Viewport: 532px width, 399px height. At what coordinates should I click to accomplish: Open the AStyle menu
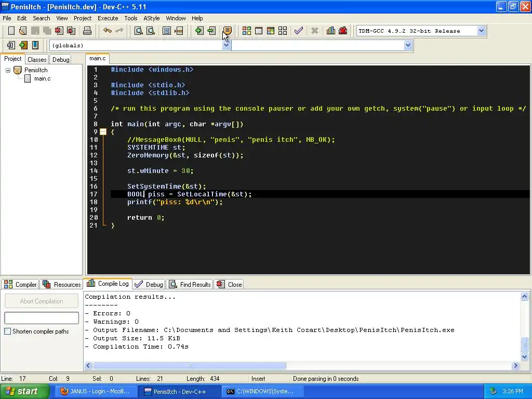coord(151,18)
